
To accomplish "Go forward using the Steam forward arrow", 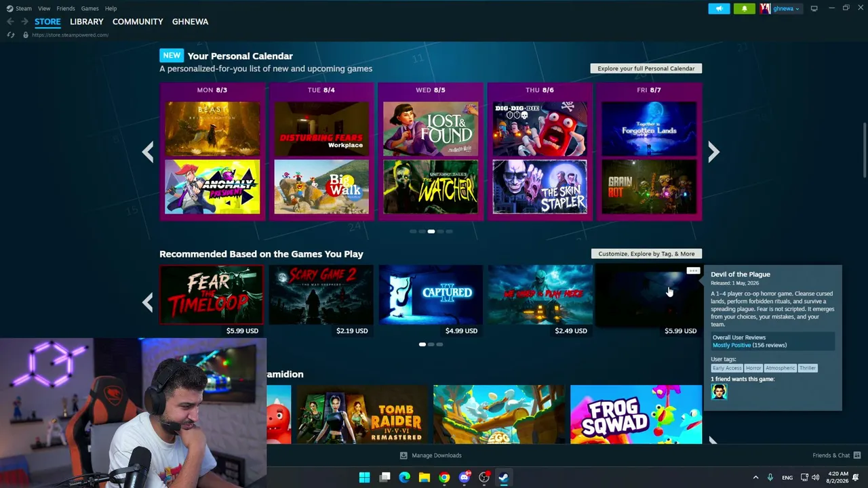I will [x=24, y=22].
